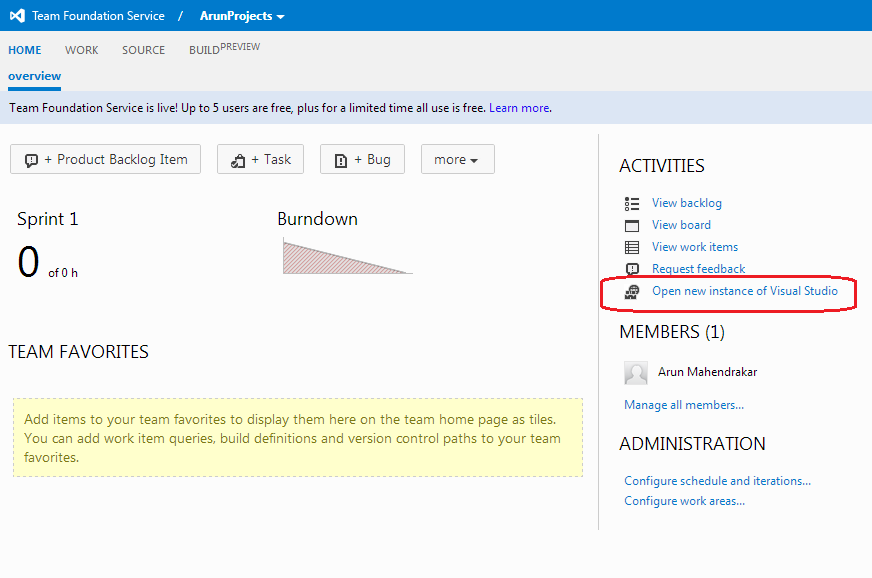Open the BUILD preview tab
The width and height of the screenshot is (872, 578).
click(x=224, y=49)
